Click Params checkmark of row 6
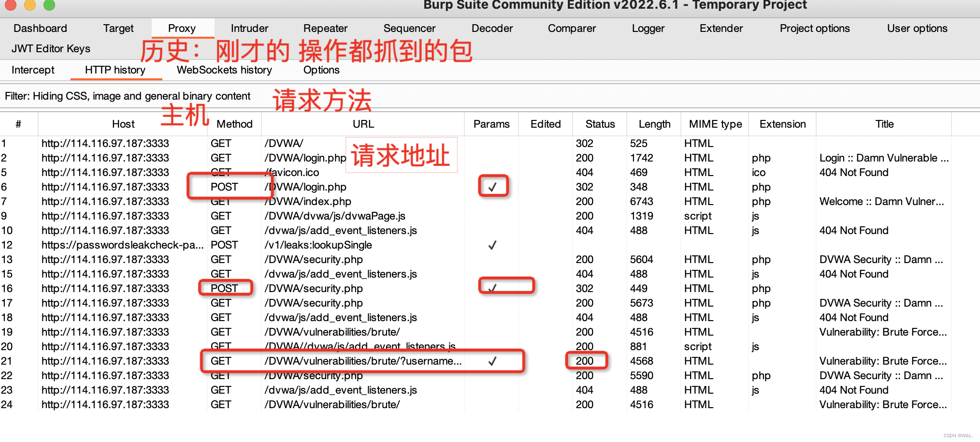Viewport: 980px width, 442px height. point(492,187)
